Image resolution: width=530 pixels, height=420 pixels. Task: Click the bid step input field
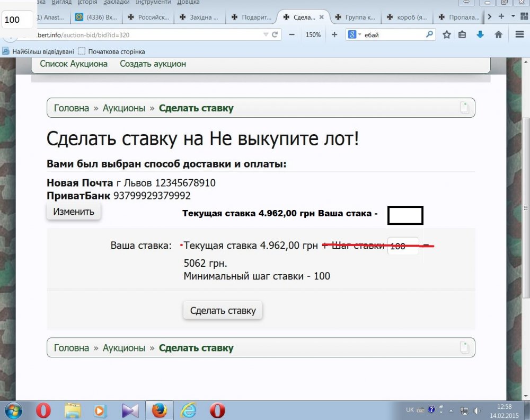pos(403,246)
